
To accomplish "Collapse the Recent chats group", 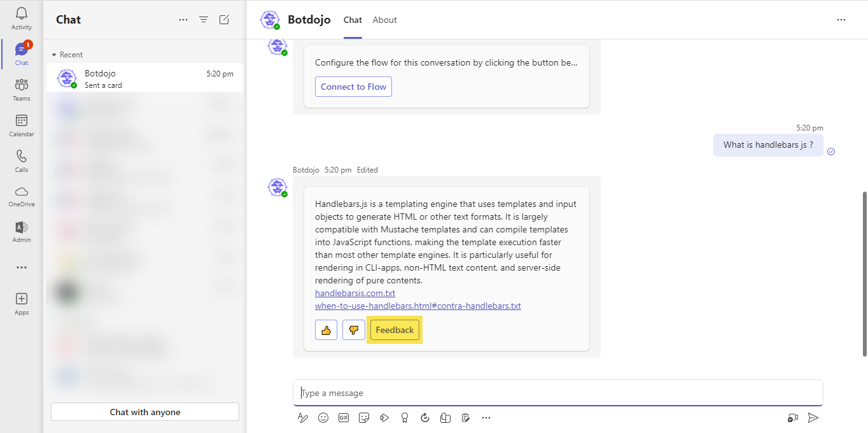I will click(x=67, y=55).
